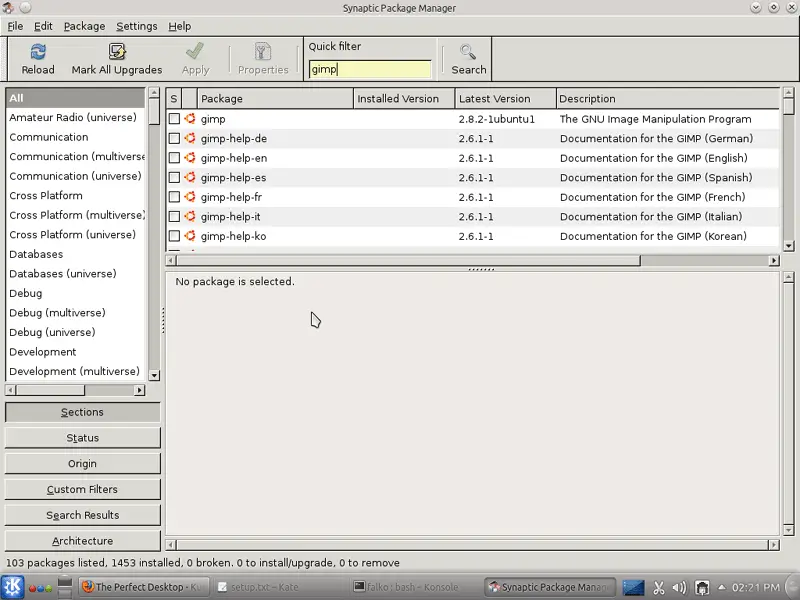Click the Ubuntu icon next to gimp-help-es
Image resolution: width=800 pixels, height=600 pixels.
(190, 178)
